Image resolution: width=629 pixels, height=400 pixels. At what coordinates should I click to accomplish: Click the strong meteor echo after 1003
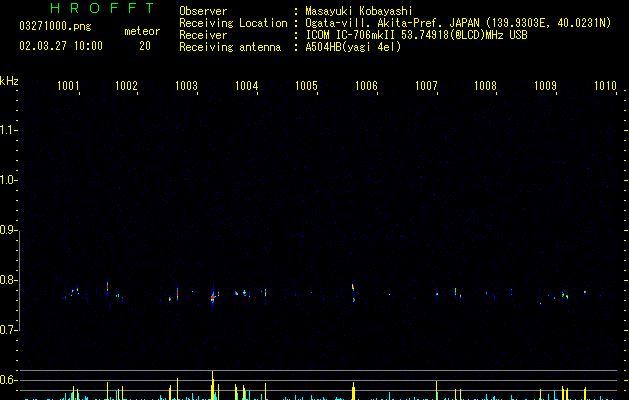click(213, 297)
